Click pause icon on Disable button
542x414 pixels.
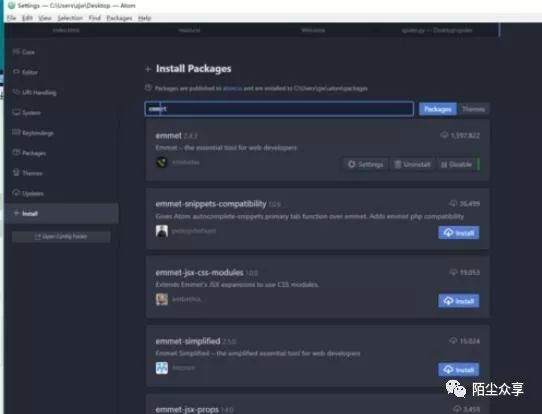444,165
